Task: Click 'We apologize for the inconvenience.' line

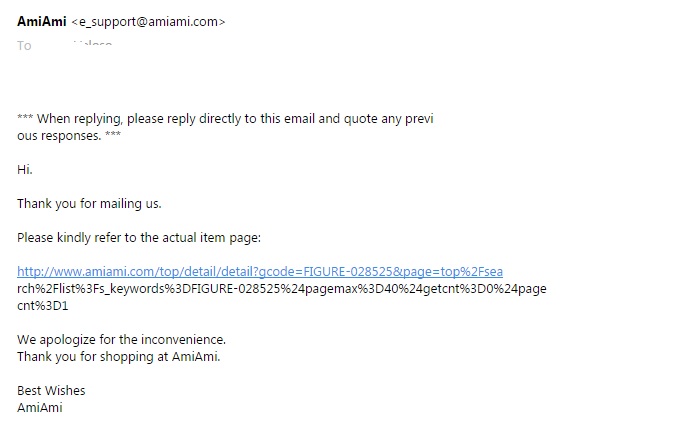Action: tap(121, 339)
